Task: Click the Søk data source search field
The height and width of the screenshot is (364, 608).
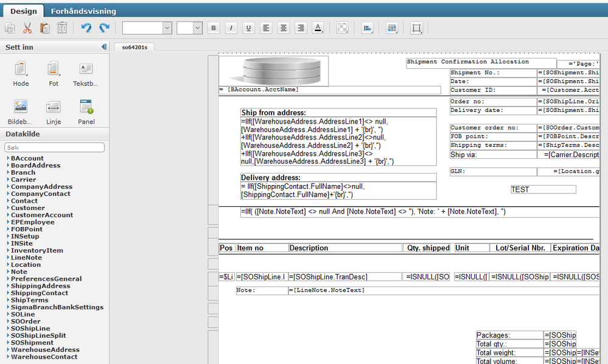Action: click(54, 147)
